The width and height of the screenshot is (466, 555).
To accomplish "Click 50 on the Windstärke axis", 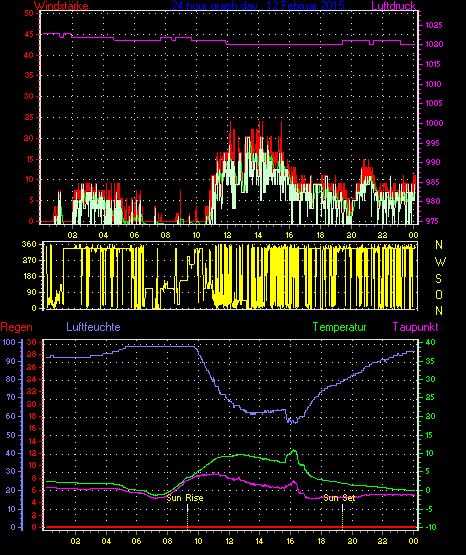I will point(29,13).
